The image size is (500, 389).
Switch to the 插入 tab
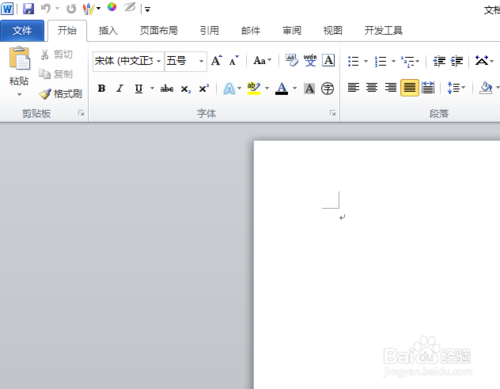tap(108, 31)
